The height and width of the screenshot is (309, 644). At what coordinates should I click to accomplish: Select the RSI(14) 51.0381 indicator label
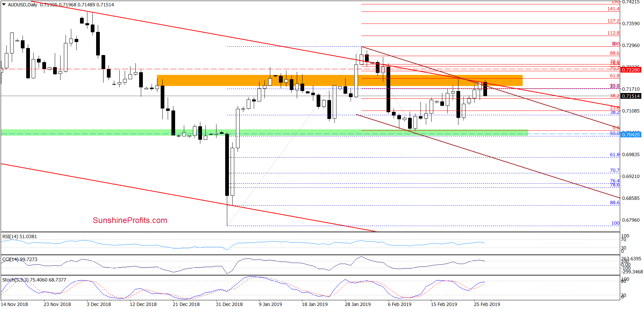tap(19, 236)
